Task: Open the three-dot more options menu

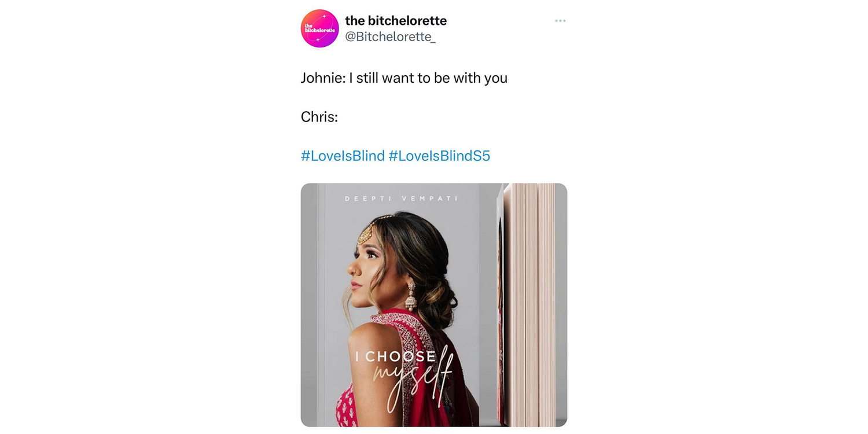Action: (560, 21)
